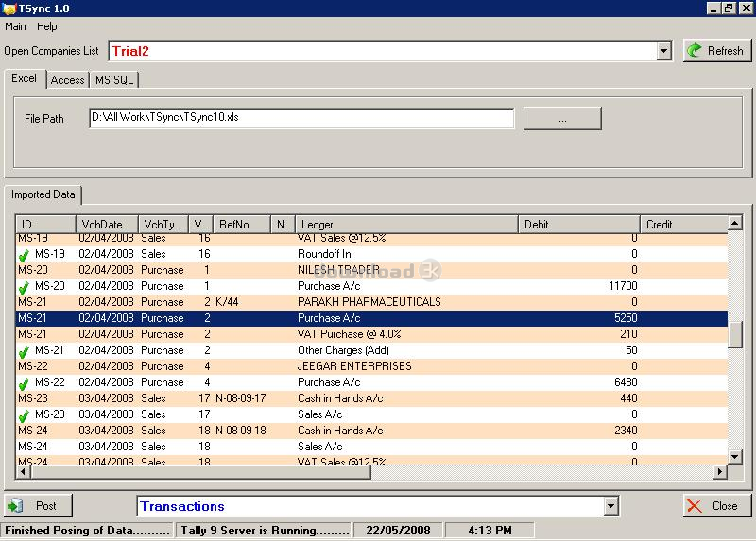Click the N... column header

pyautogui.click(x=283, y=225)
